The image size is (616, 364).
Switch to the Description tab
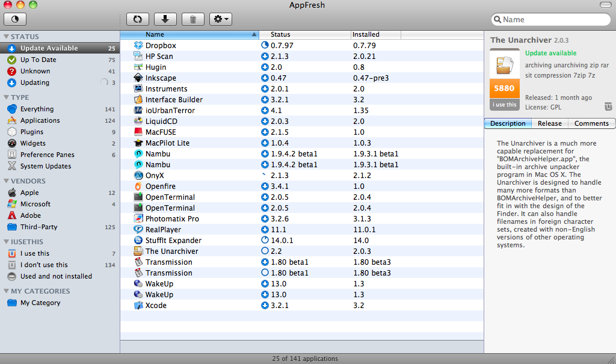(x=508, y=123)
